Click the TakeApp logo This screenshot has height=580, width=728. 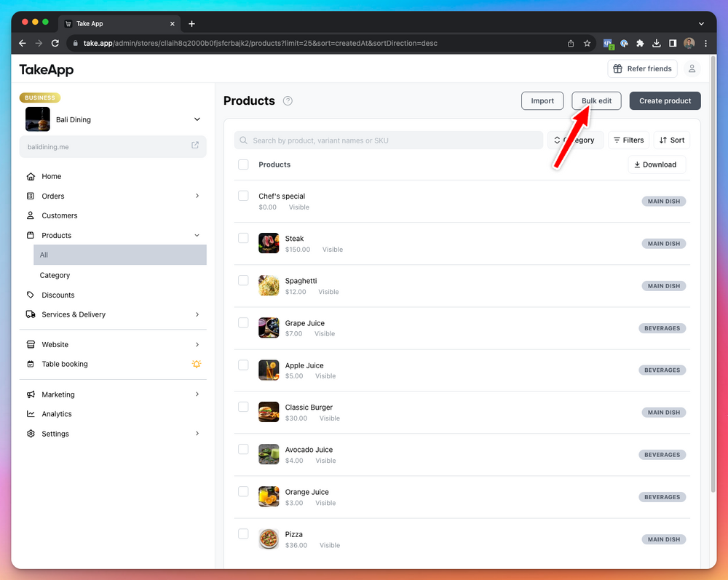pos(47,70)
